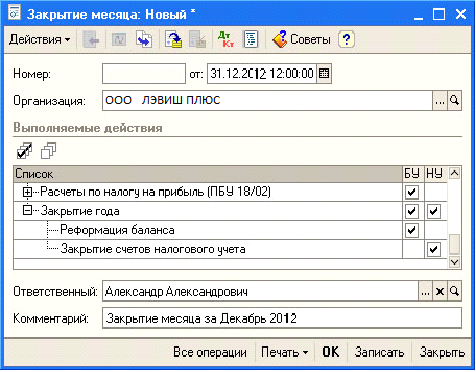Click ellipsis select button for Организация

point(440,100)
